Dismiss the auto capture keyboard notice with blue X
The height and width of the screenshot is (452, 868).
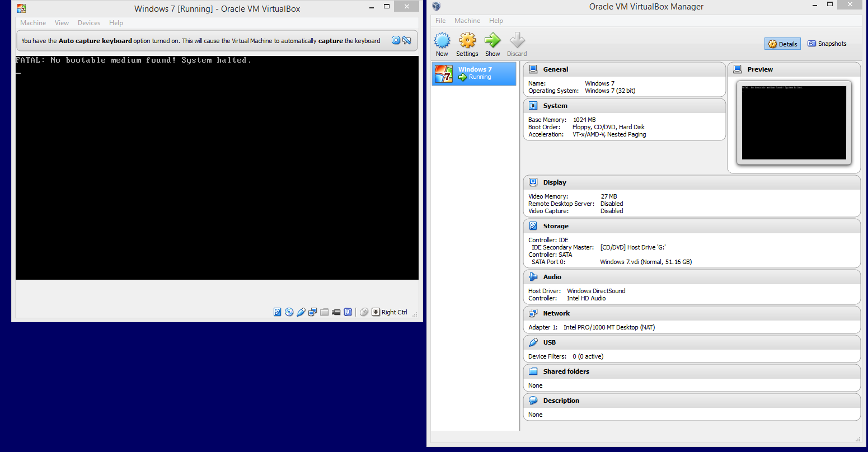coord(396,40)
